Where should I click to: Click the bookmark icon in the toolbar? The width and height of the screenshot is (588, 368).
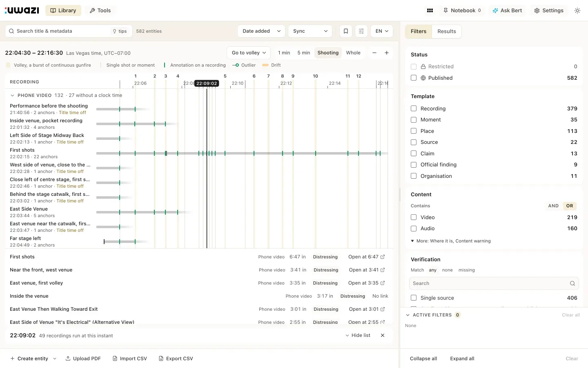pos(346,31)
